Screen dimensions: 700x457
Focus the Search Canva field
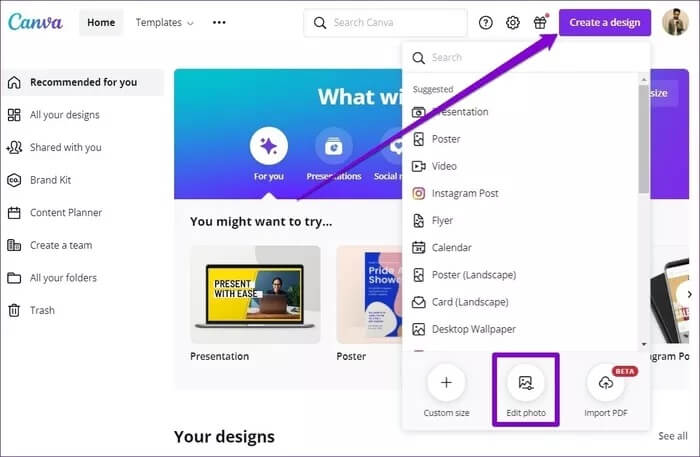click(385, 22)
